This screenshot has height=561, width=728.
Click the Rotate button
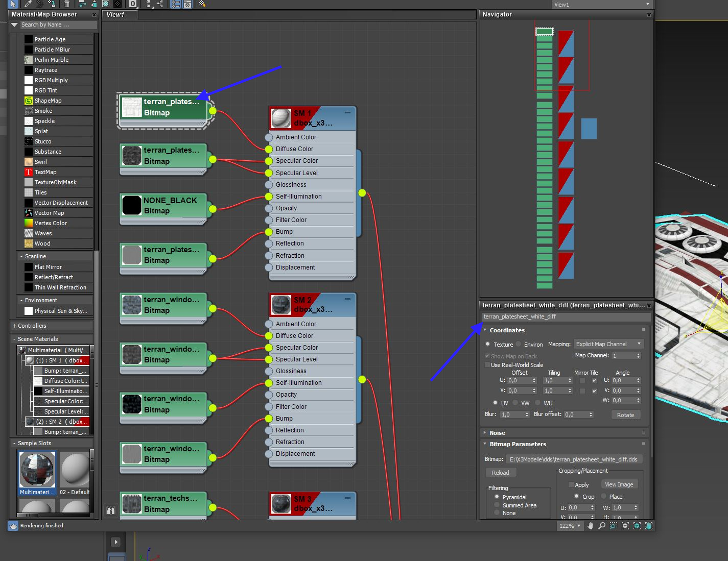625,415
